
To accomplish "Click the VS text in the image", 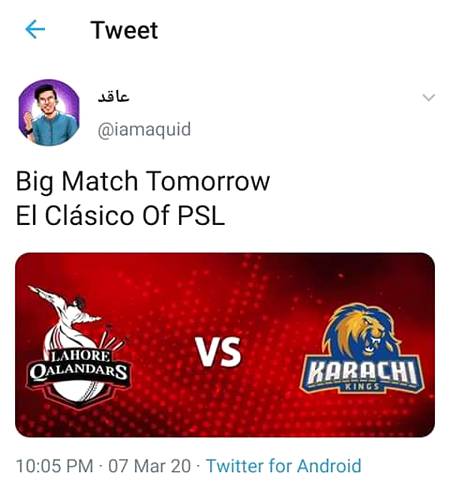I will point(218,352).
